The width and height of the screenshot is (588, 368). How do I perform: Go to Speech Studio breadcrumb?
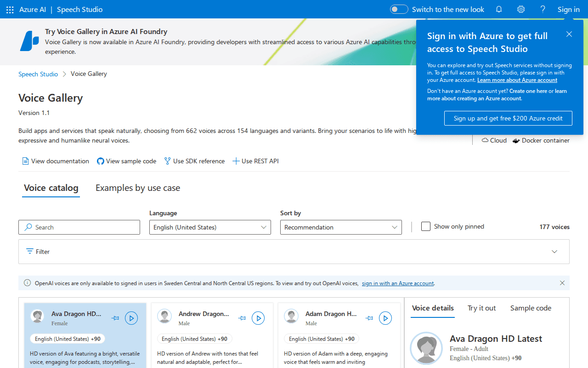(38, 74)
